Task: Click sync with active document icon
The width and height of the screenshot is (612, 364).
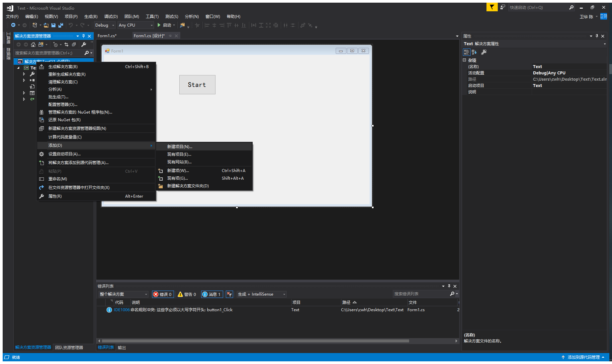Action: click(66, 45)
